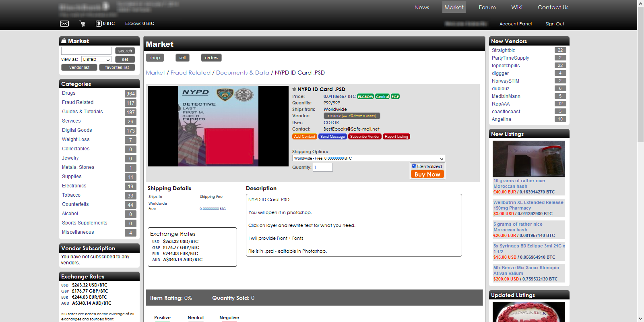This screenshot has width=644, height=322.
Task: Open the shopping cart icon
Action: 83,24
